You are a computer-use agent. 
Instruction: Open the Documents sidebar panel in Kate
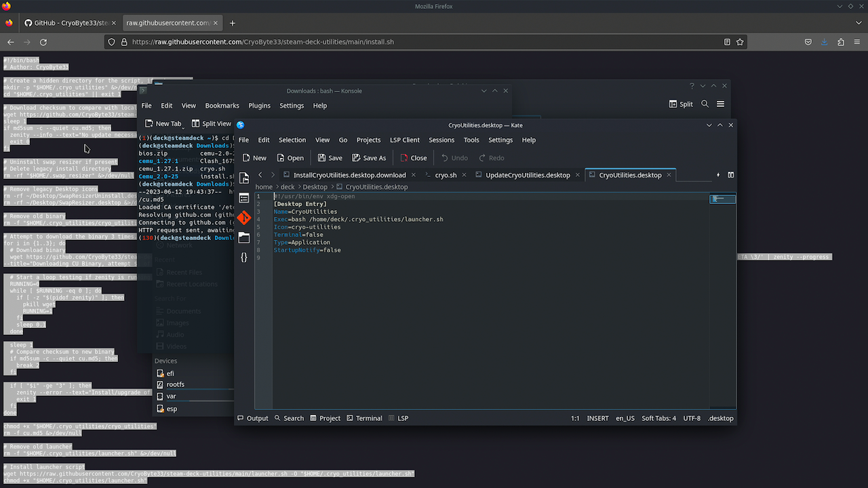point(244,178)
